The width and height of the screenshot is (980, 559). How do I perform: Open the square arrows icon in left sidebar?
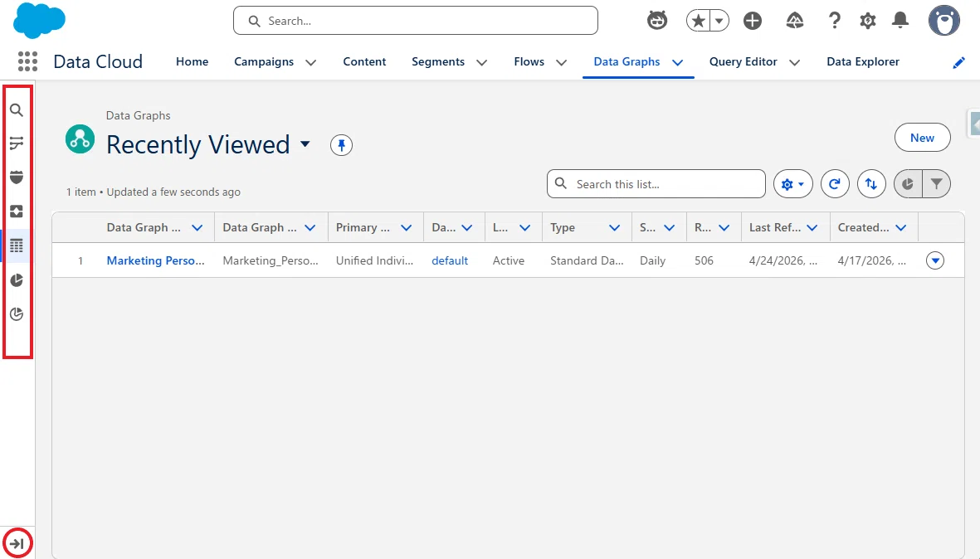tap(17, 211)
